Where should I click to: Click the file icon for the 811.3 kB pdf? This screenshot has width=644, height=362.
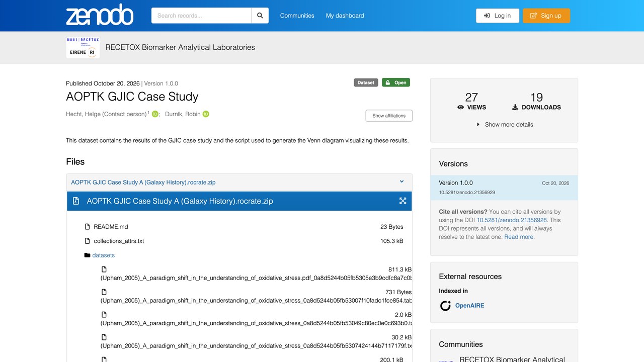click(104, 269)
